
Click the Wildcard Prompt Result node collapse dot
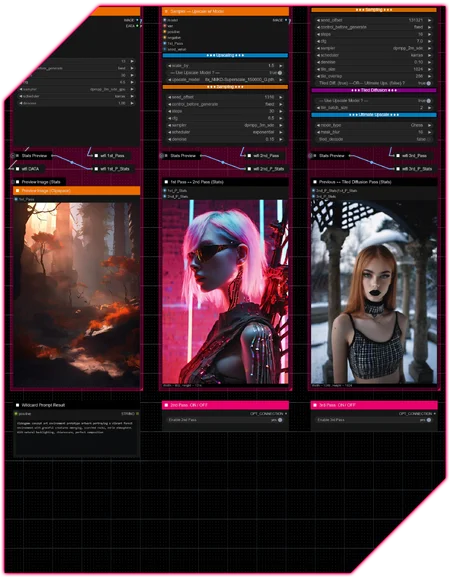pyautogui.click(x=17, y=405)
